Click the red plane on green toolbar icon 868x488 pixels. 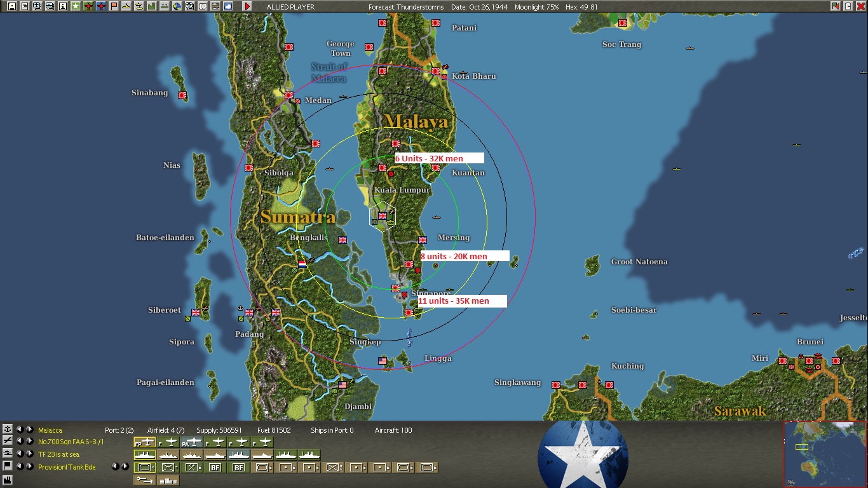pos(88,6)
